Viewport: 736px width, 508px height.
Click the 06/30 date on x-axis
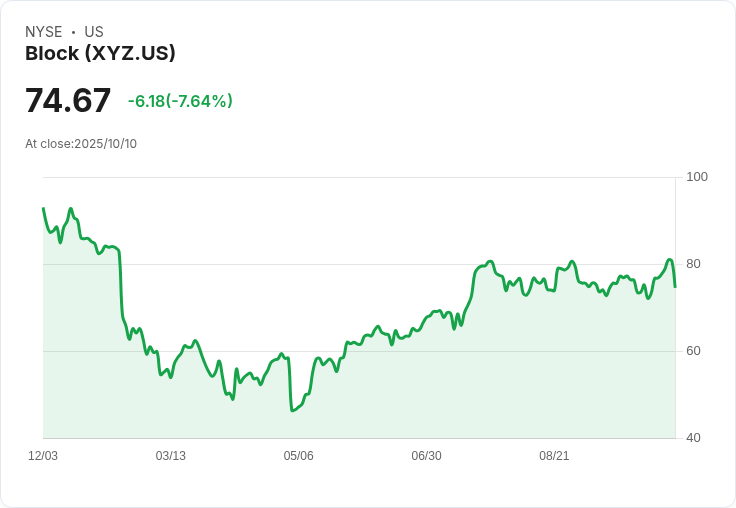pos(426,456)
